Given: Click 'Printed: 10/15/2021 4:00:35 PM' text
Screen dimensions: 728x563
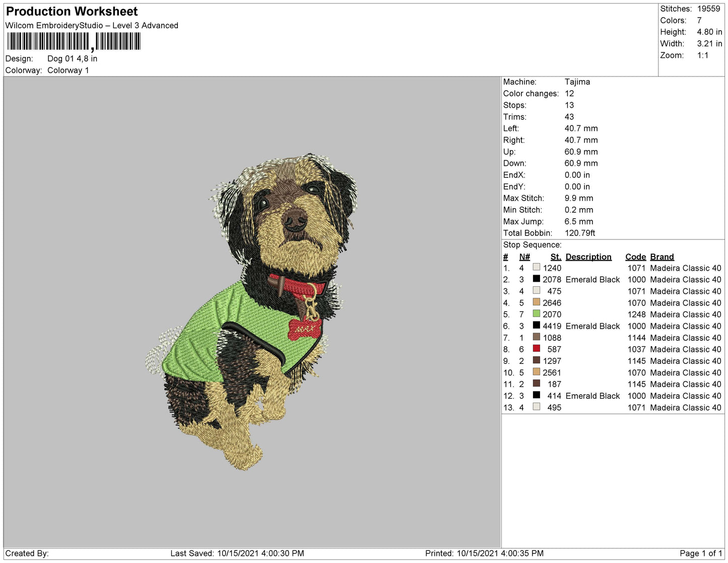Looking at the screenshot, I should (484, 553).
